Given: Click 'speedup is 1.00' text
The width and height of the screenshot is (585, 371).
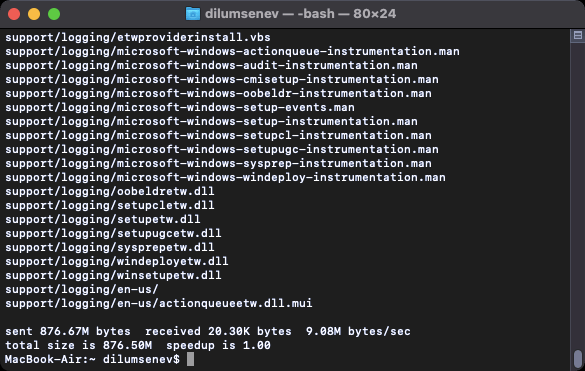Looking at the screenshot, I should pyautogui.click(x=218, y=345).
